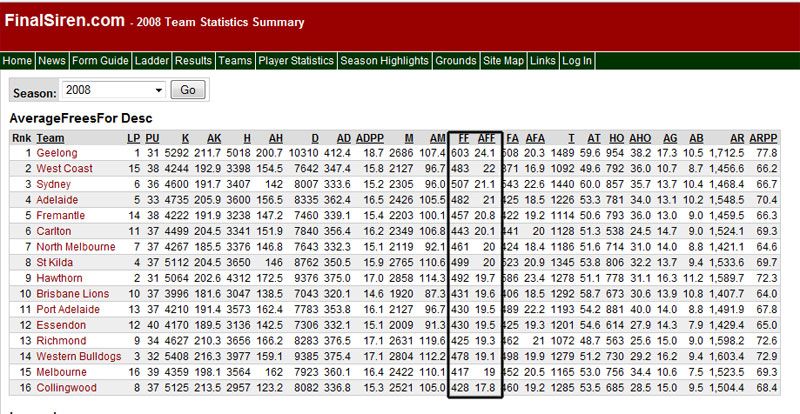
Task: Click the Grounds navigation item
Action: pos(455,61)
